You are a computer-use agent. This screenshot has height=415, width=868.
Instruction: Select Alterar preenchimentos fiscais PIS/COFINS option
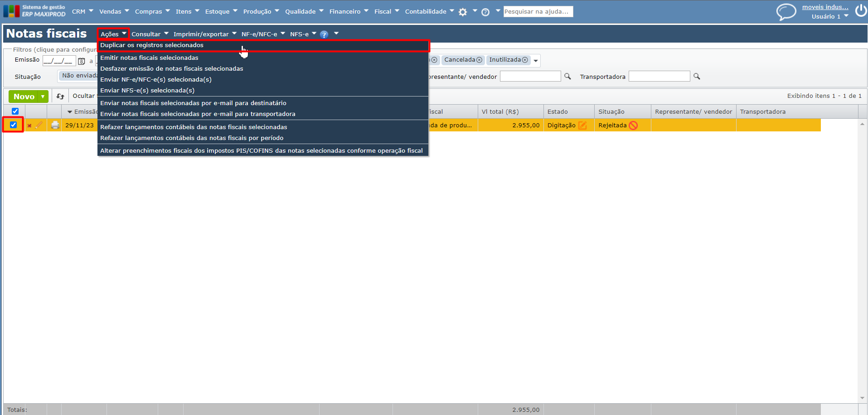[263, 151]
